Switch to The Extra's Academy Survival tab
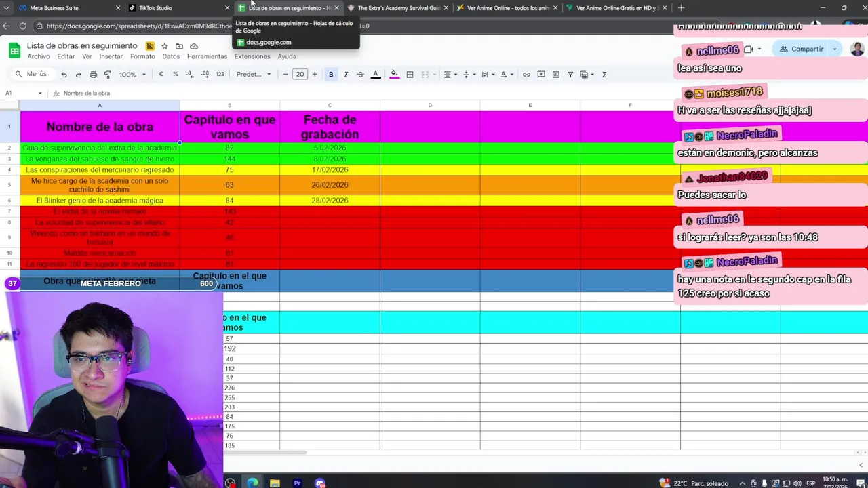The width and height of the screenshot is (868, 488). (397, 8)
